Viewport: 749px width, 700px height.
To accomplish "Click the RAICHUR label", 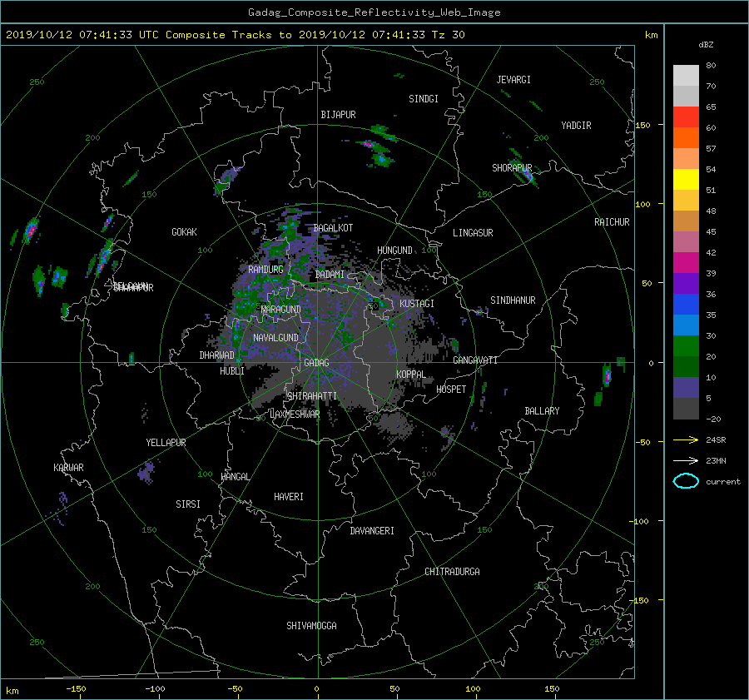I will coord(612,222).
